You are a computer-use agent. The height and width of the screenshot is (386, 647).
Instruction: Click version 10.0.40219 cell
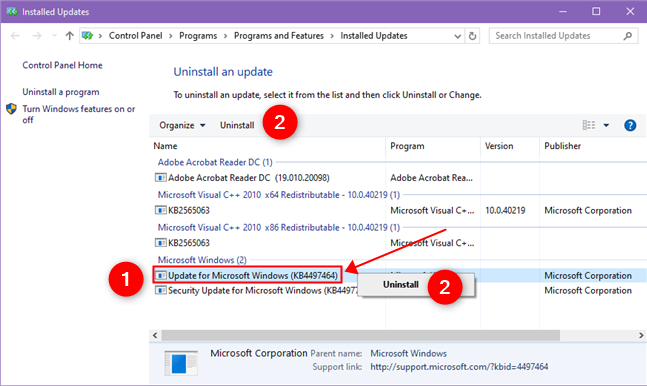tap(505, 211)
